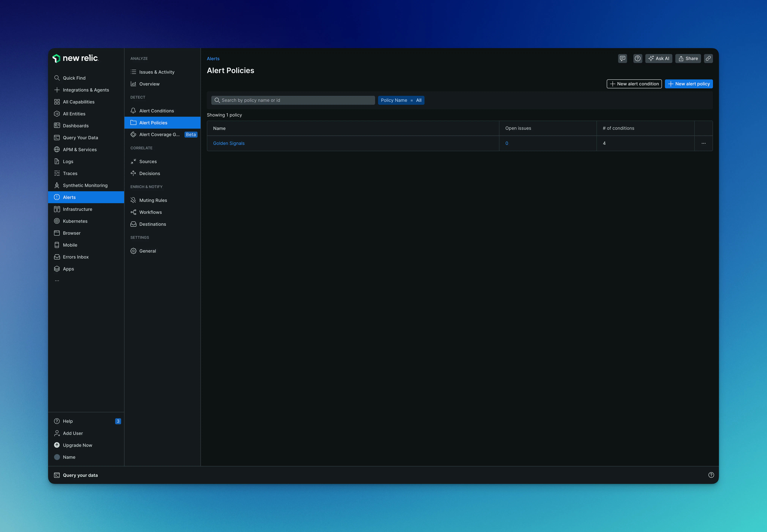The width and height of the screenshot is (767, 532).
Task: Open All Entities
Action: [x=86, y=114]
